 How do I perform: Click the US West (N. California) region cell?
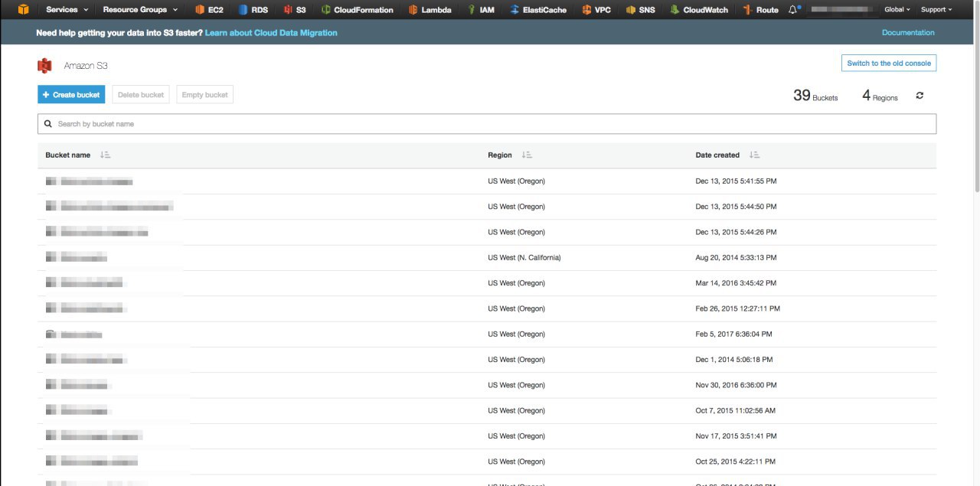click(x=524, y=258)
